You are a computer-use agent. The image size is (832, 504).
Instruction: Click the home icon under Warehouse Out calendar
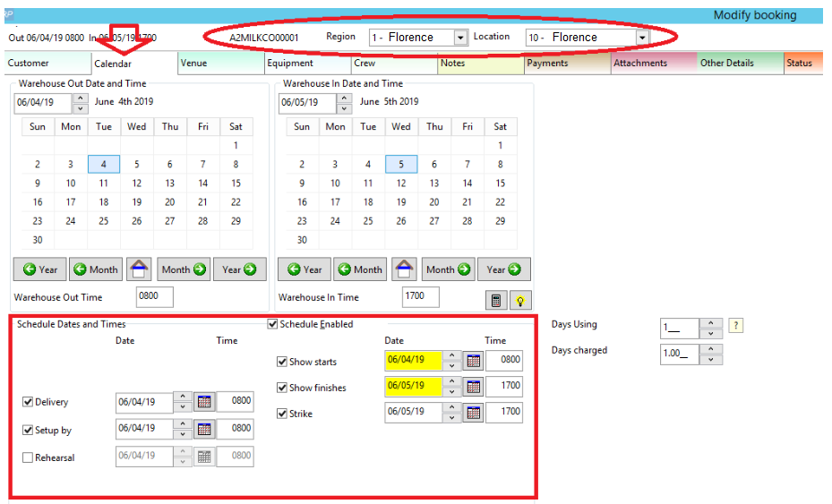coord(139,269)
